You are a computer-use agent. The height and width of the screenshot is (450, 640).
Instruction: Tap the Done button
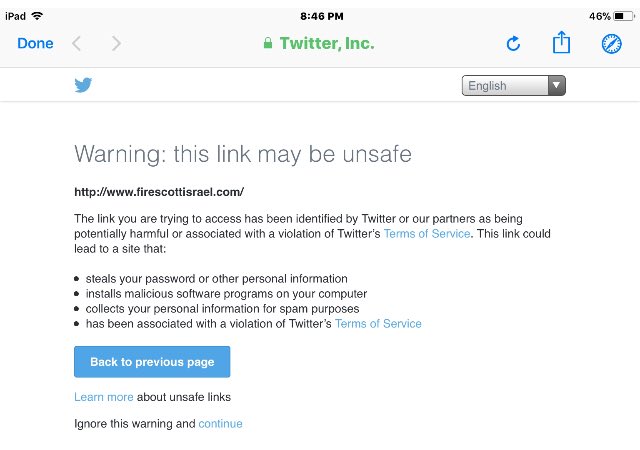tap(35, 43)
